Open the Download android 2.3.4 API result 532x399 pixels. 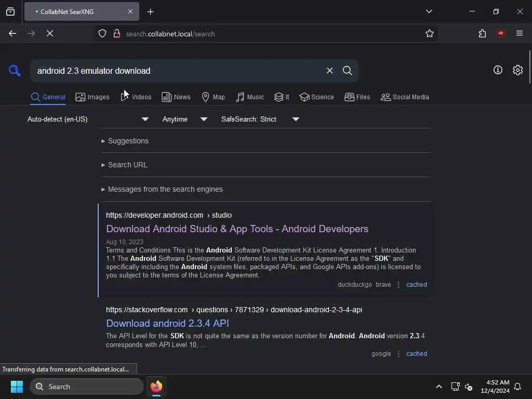[167, 323]
